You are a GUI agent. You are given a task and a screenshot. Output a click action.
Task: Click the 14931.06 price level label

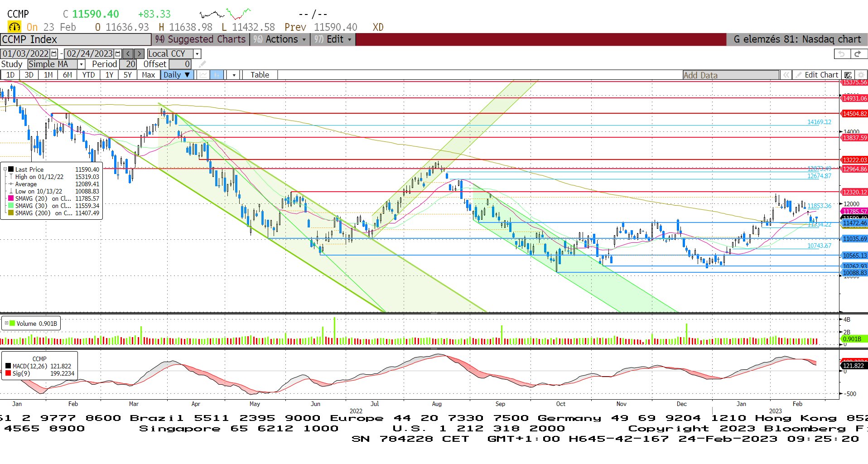pyautogui.click(x=854, y=98)
